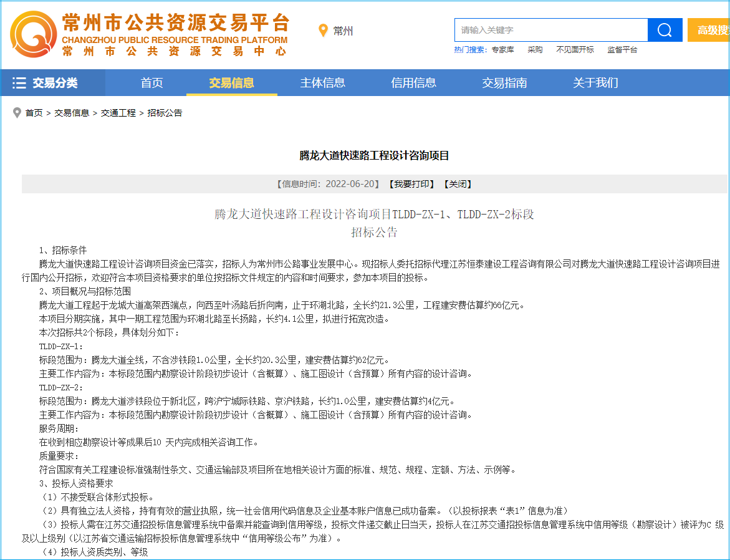Click the 高级搜索 button

711,30
